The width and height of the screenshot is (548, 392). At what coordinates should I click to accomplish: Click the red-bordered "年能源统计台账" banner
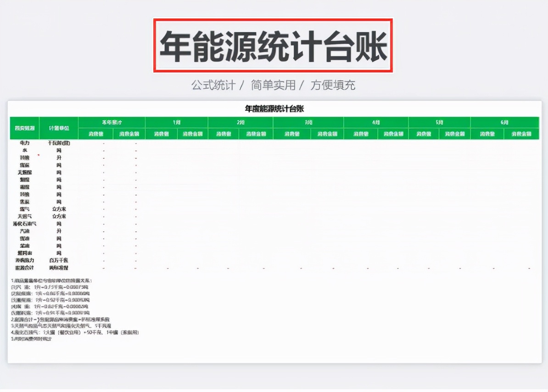tap(274, 45)
